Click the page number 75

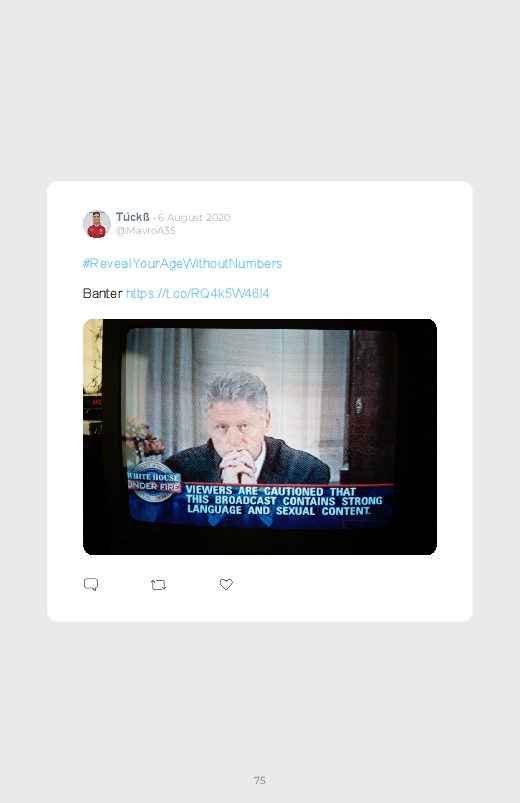260,780
